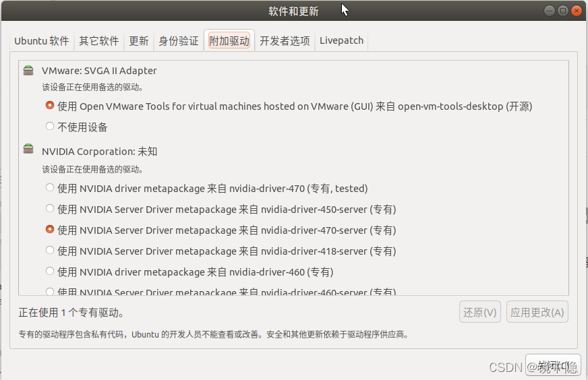Select the 附加驱动 tab
The width and height of the screenshot is (588, 380).
click(229, 40)
